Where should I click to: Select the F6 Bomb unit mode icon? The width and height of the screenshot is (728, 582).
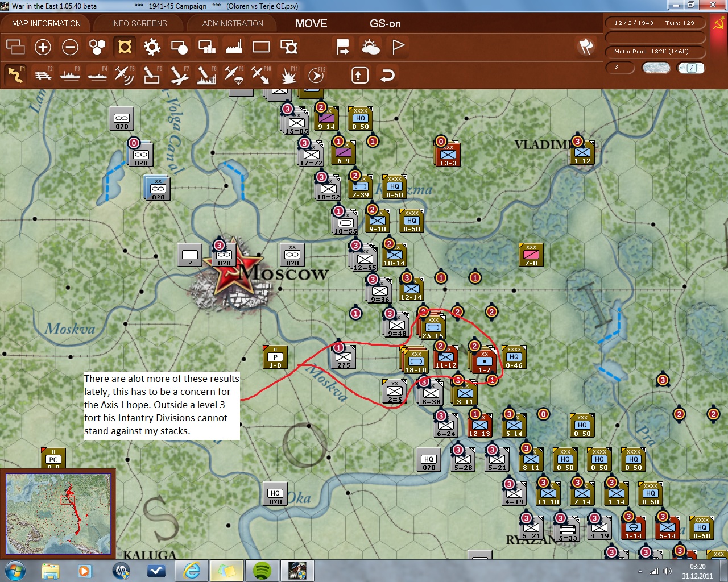152,74
